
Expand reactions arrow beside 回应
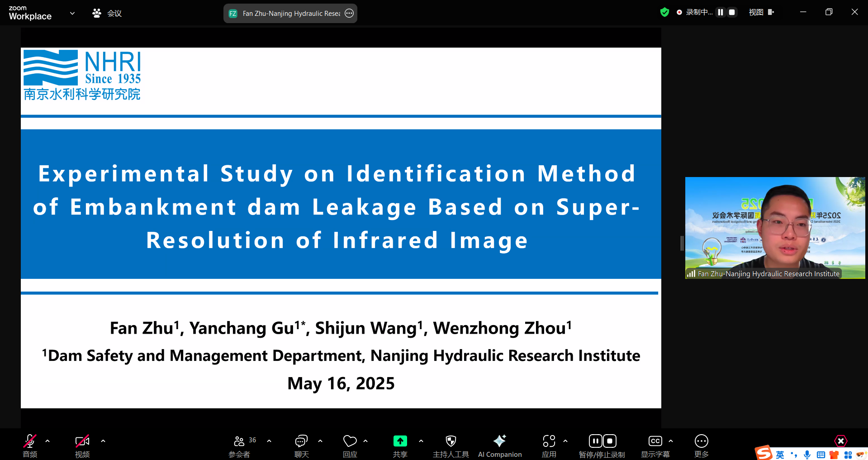(365, 441)
